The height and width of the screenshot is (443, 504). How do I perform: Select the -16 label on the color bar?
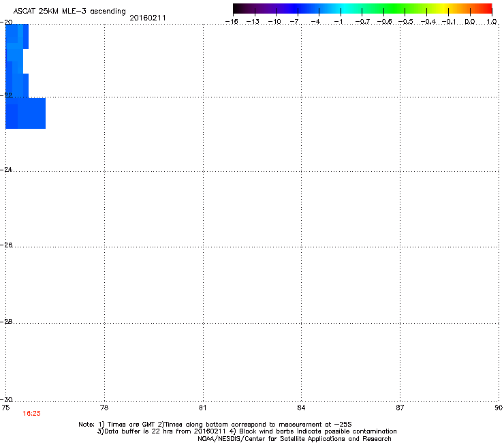pos(232,22)
